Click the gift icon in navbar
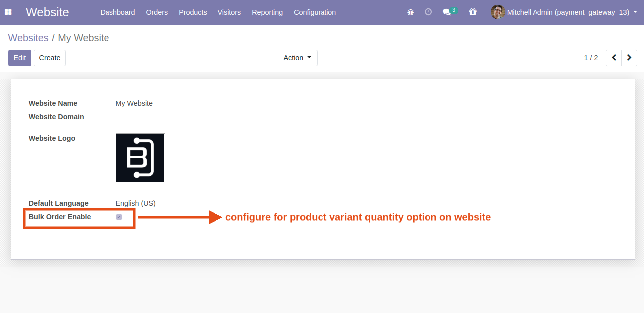The image size is (644, 313). [473, 12]
